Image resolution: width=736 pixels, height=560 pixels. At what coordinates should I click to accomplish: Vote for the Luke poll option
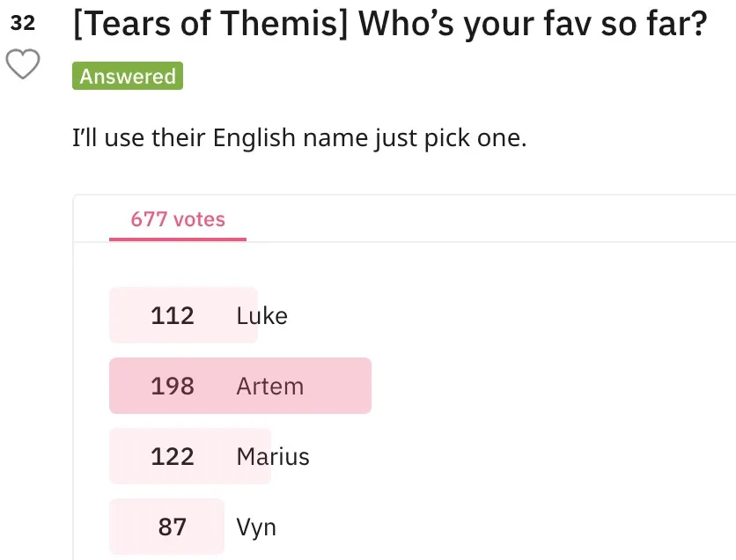coord(261,315)
